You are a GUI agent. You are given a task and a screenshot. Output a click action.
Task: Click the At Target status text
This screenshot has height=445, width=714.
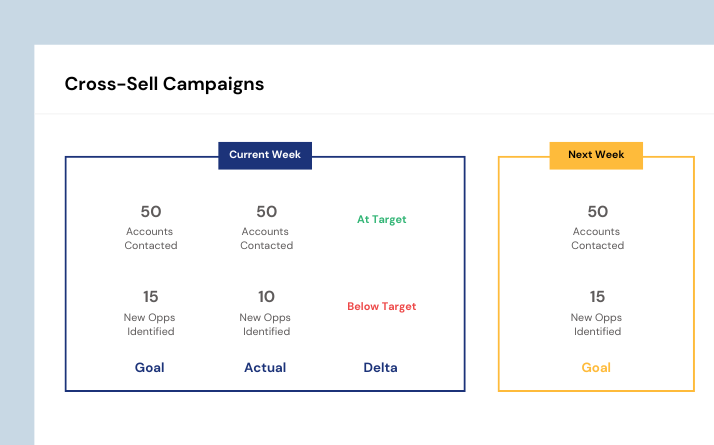pyautogui.click(x=382, y=220)
